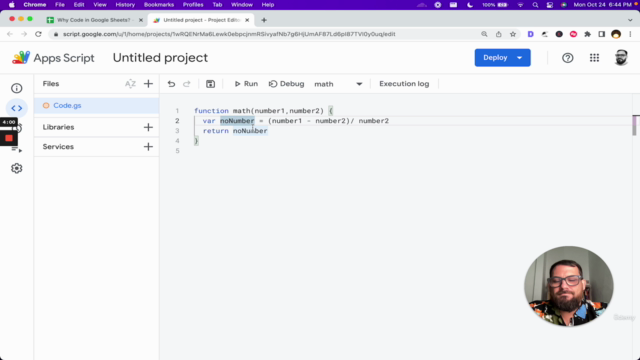The width and height of the screenshot is (640, 360).
Task: Open Chrome profile avatar in toolbar
Action: coord(616,34)
